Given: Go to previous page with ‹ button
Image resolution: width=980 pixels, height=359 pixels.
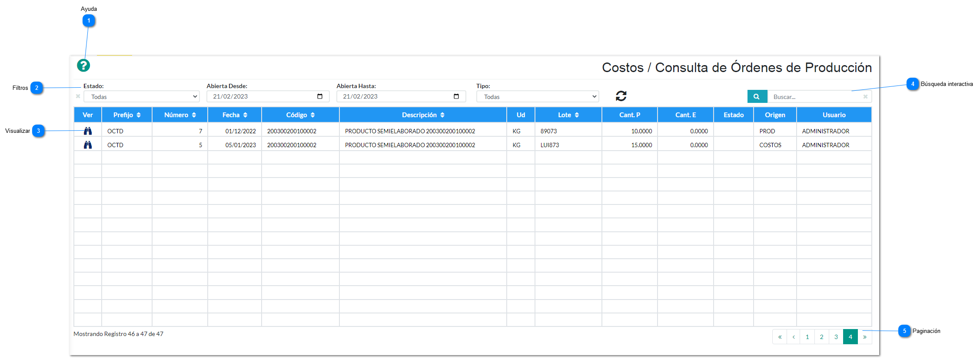Looking at the screenshot, I should pyautogui.click(x=794, y=337).
